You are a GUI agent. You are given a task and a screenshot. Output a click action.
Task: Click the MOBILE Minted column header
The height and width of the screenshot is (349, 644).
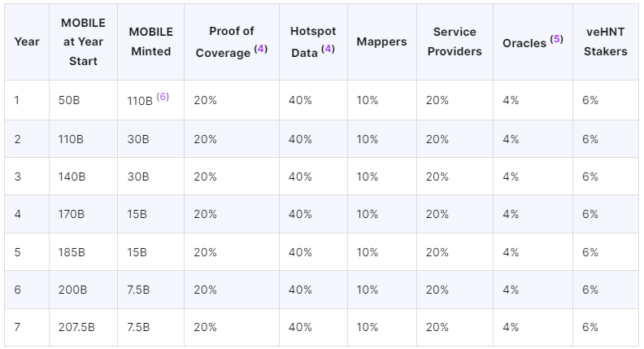tap(150, 41)
